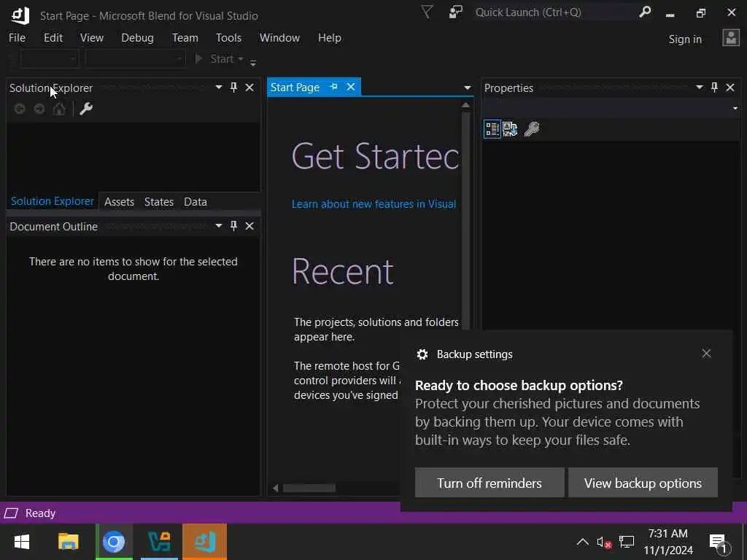
Task: Toggle auto hide pin on Properties panel
Action: click(x=714, y=87)
